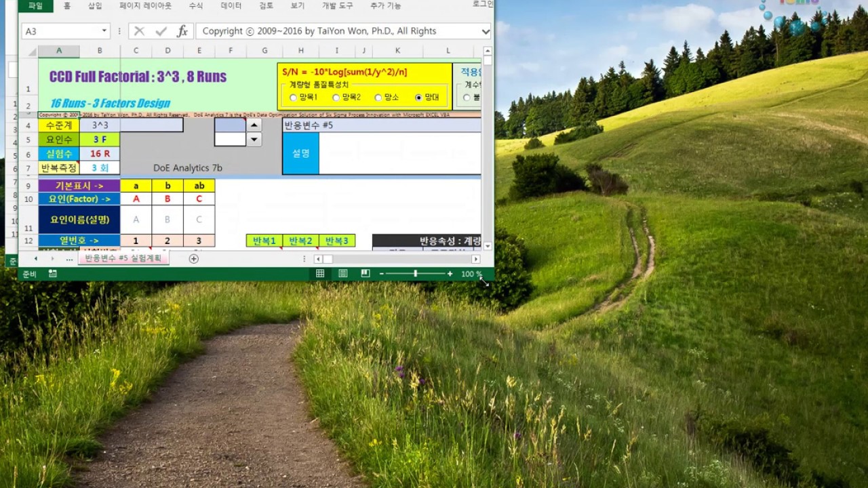The height and width of the screenshot is (488, 868).
Task: Click the confirm entry checkmark icon
Action: (x=161, y=31)
